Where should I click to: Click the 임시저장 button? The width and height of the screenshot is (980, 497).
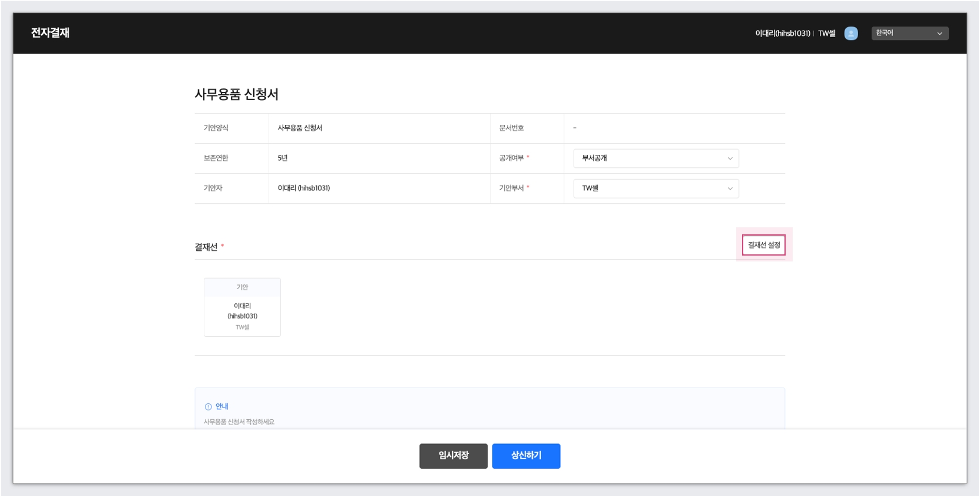(x=453, y=456)
